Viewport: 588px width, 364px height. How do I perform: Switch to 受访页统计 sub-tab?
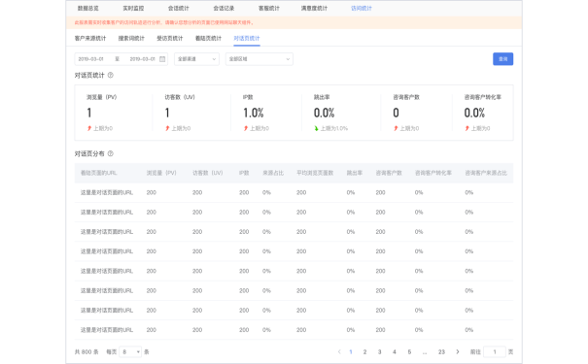coord(170,38)
